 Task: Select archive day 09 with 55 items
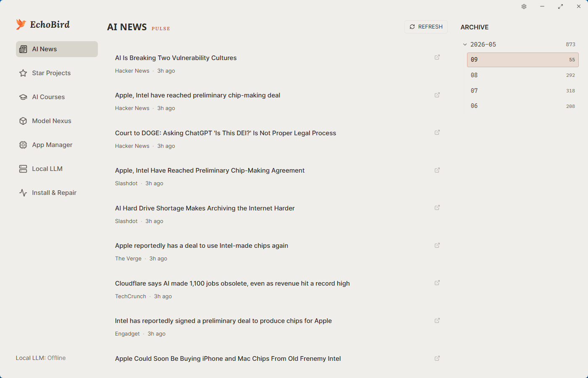(523, 60)
